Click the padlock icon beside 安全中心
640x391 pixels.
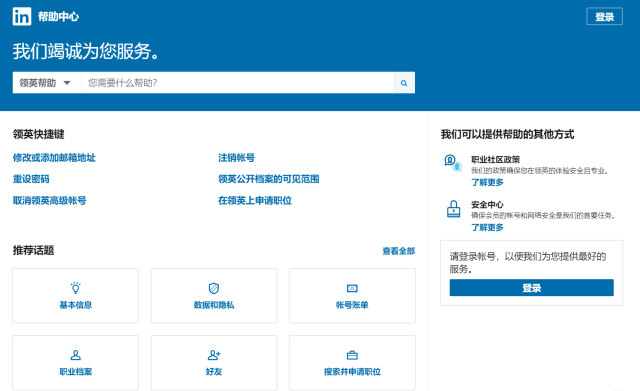point(453,209)
